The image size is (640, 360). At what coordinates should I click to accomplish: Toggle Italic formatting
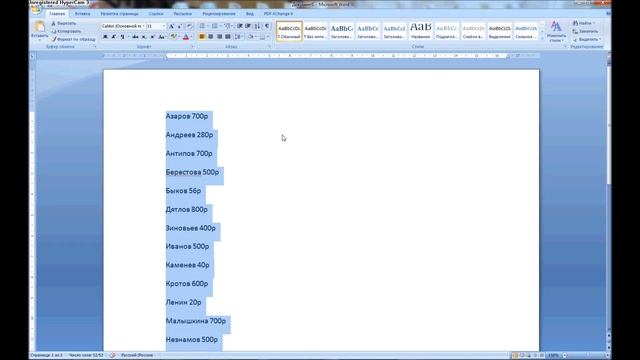(x=113, y=37)
